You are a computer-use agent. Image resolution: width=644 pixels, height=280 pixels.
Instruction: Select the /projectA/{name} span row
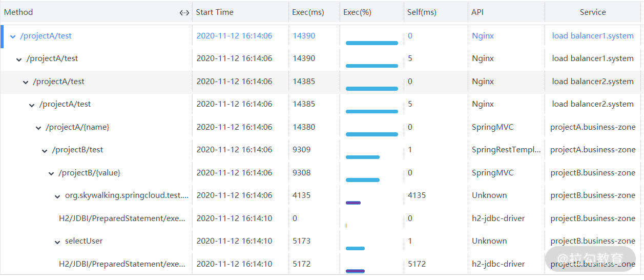pos(322,127)
